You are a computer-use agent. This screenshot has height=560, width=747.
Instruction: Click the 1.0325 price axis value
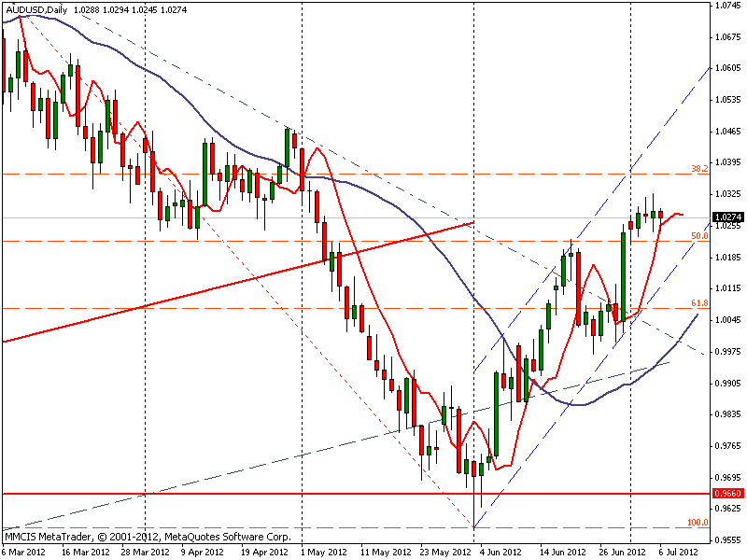coord(728,194)
